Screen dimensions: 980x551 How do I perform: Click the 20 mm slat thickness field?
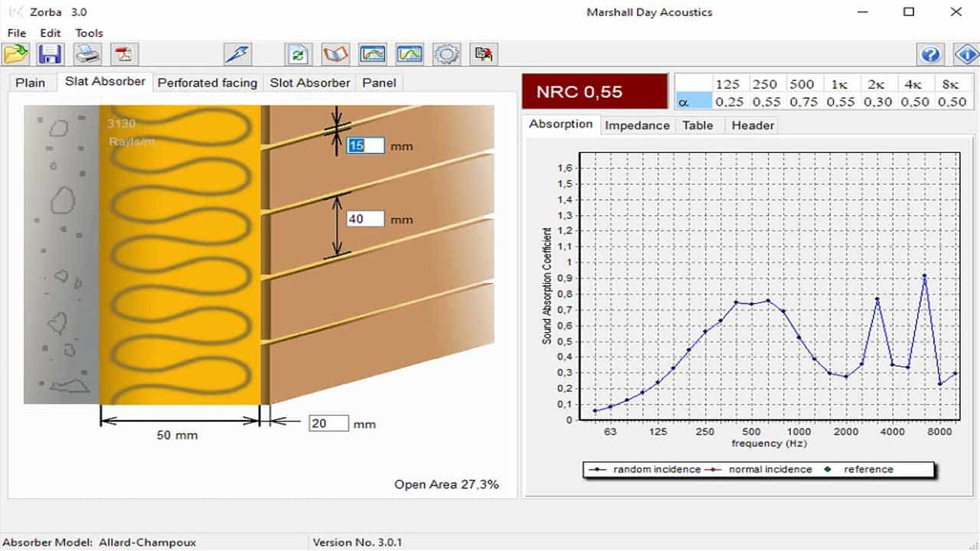(x=328, y=423)
